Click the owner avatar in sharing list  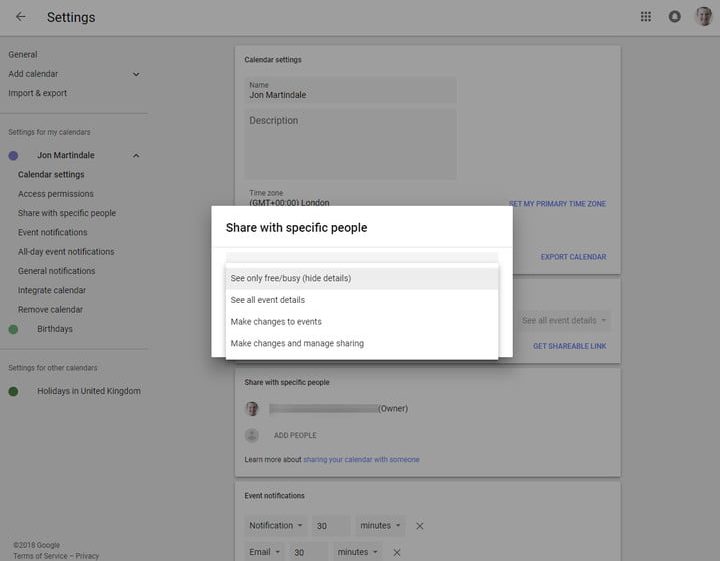252,409
